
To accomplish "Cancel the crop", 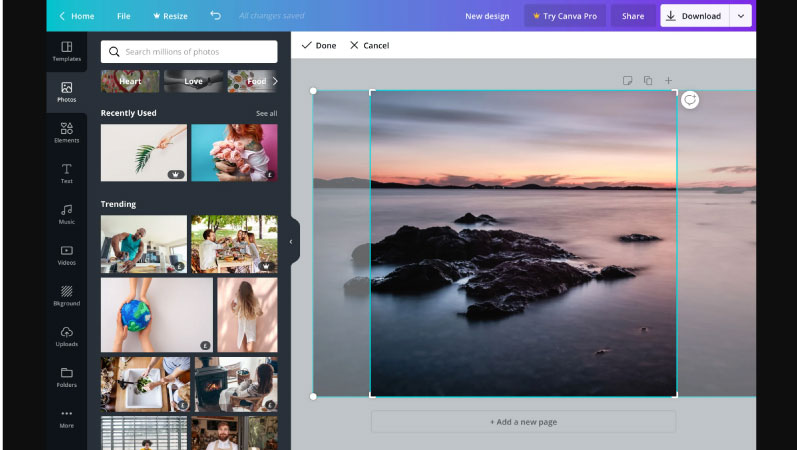I will point(369,45).
